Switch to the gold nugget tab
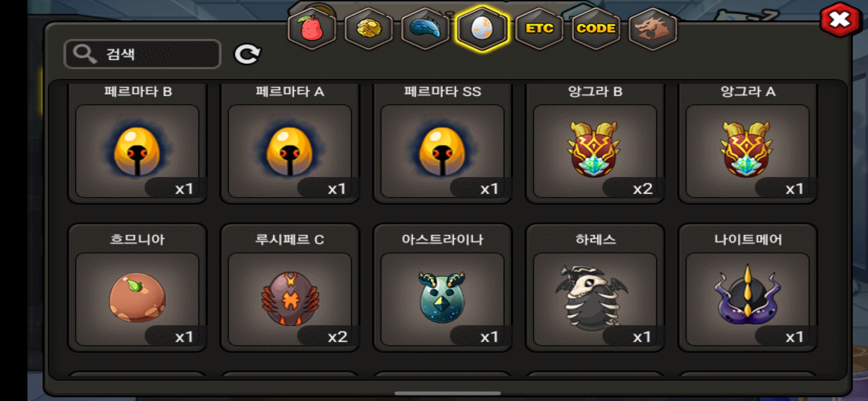Image resolution: width=868 pixels, height=401 pixels. click(369, 29)
